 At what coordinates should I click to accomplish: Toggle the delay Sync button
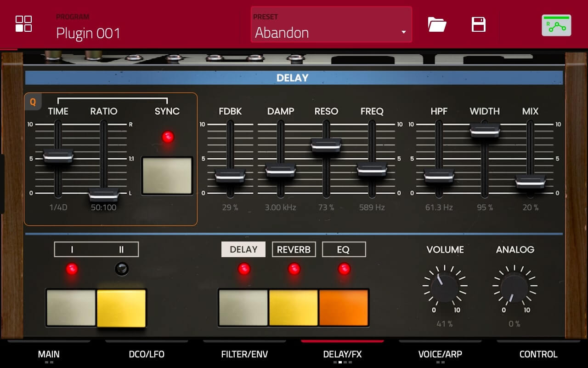(167, 176)
